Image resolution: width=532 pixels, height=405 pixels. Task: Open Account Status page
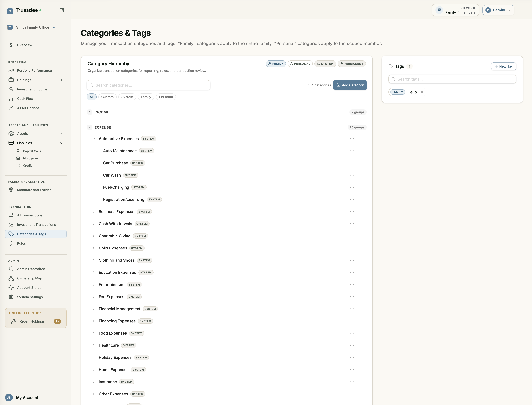(x=36, y=288)
